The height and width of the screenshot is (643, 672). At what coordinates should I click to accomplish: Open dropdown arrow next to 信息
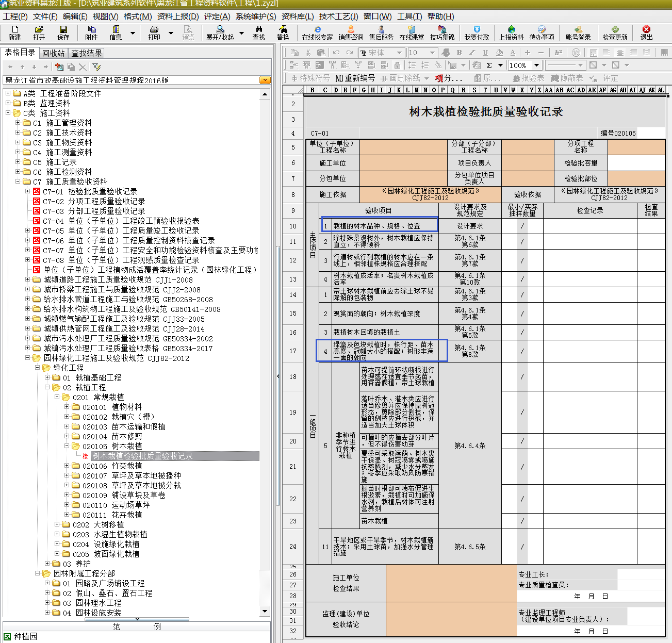point(133,34)
